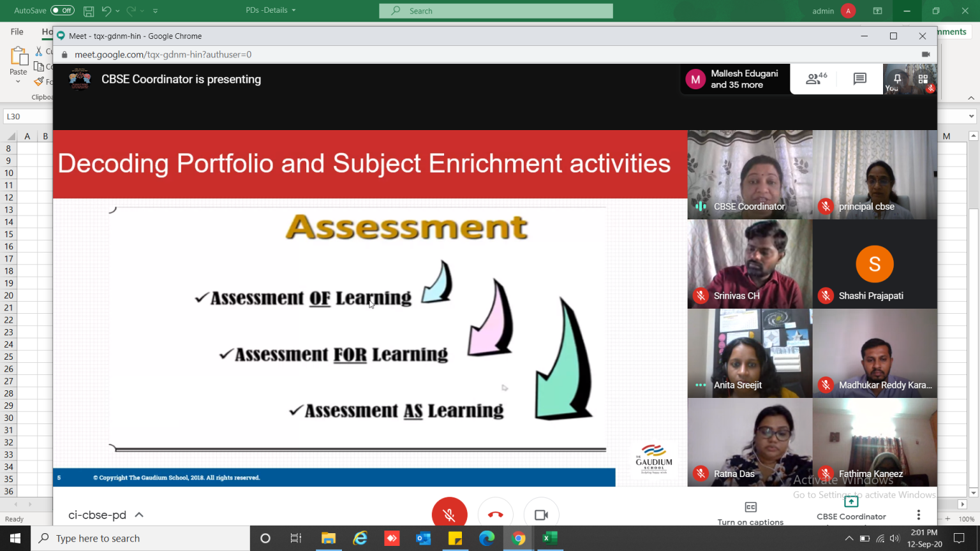The width and height of the screenshot is (980, 551).
Task: Turn on the camera in Meet
Action: pos(541,514)
